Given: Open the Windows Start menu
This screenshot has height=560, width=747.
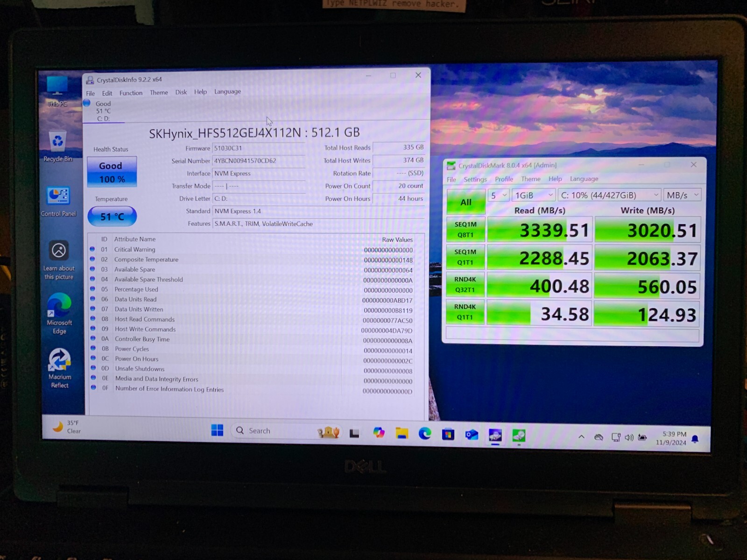Looking at the screenshot, I should (x=217, y=430).
